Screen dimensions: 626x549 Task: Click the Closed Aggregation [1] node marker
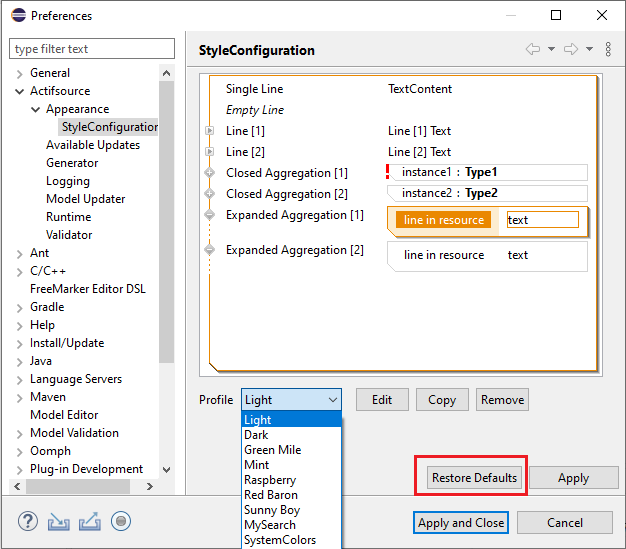(209, 173)
